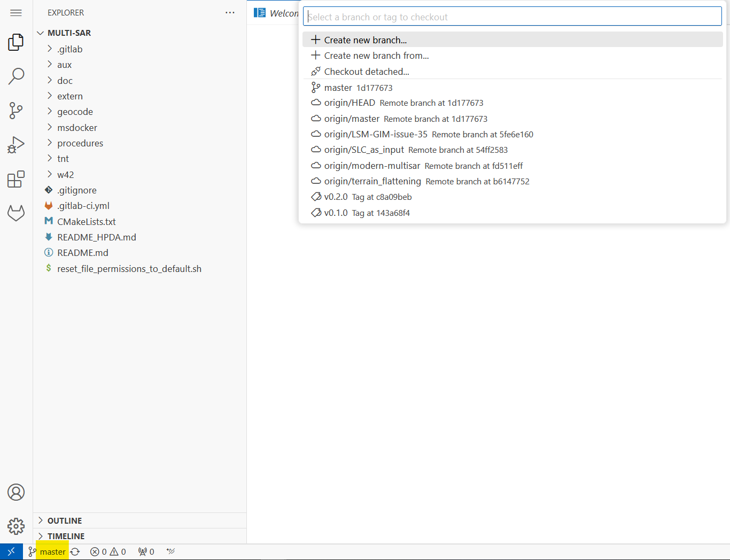
Task: Expand the OUTLINE section
Action: click(139, 520)
